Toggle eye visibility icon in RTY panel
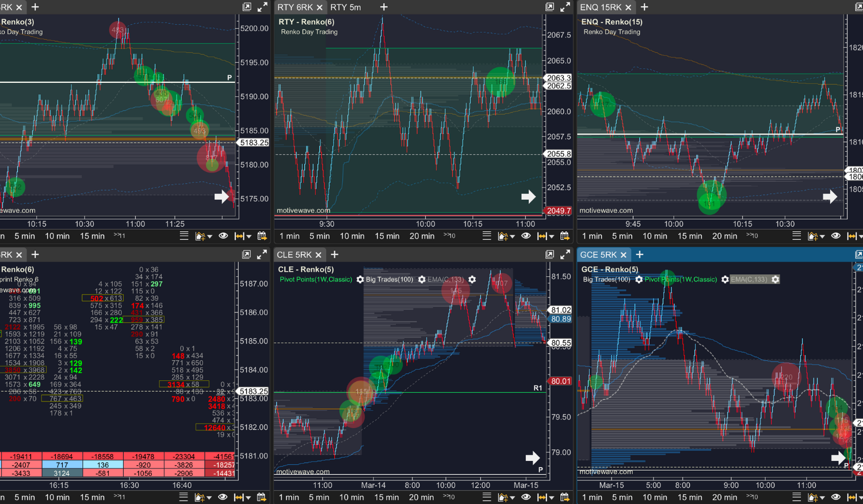This screenshot has width=863, height=504. point(526,236)
